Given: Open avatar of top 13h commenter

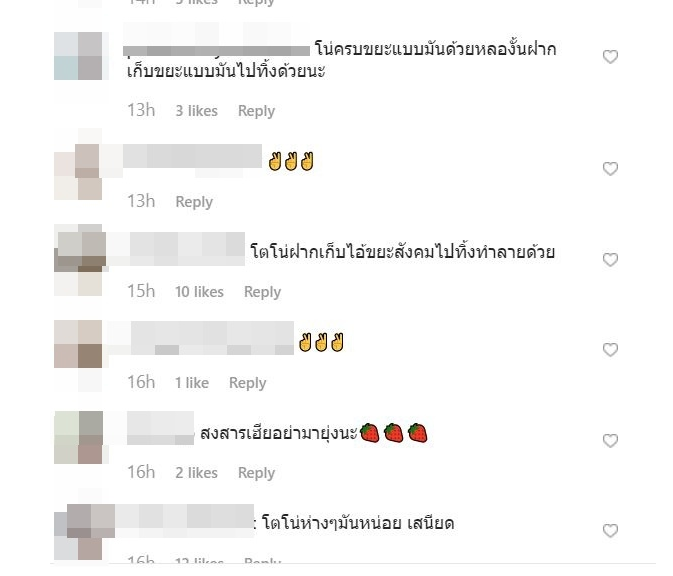Looking at the screenshot, I should tap(79, 56).
